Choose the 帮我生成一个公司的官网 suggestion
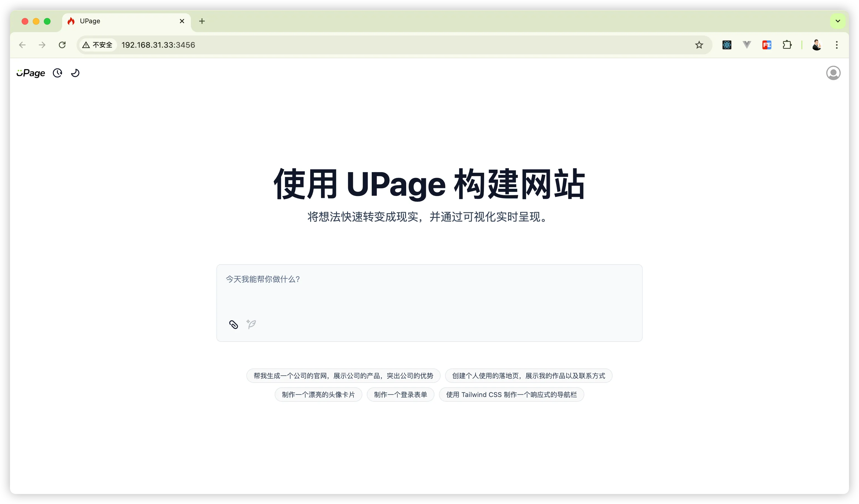 pyautogui.click(x=343, y=376)
